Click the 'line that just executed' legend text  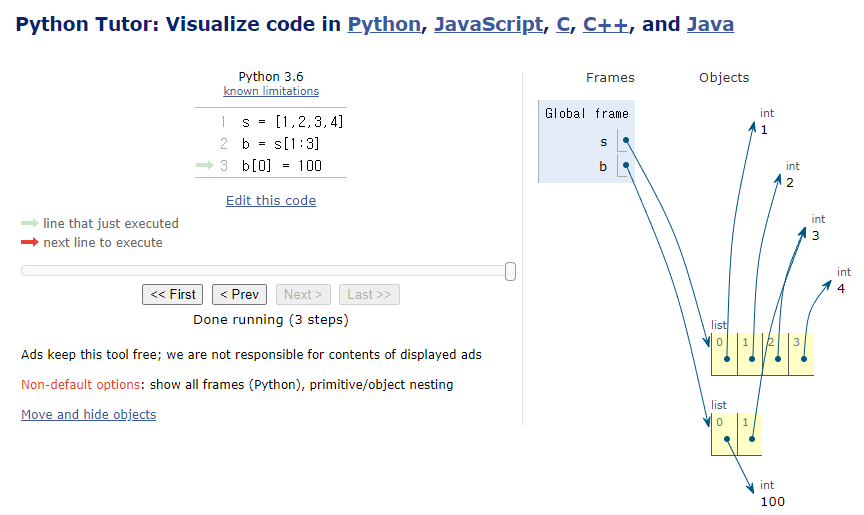(111, 223)
